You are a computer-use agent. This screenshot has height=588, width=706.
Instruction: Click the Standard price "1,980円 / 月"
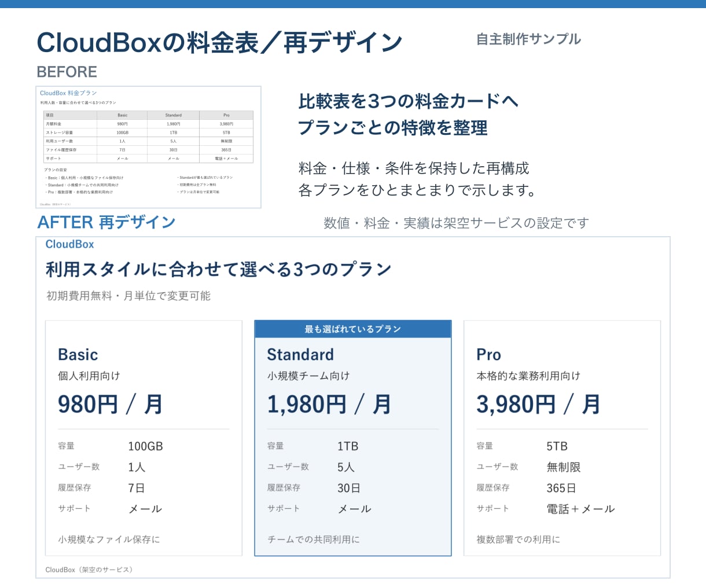[x=329, y=404]
